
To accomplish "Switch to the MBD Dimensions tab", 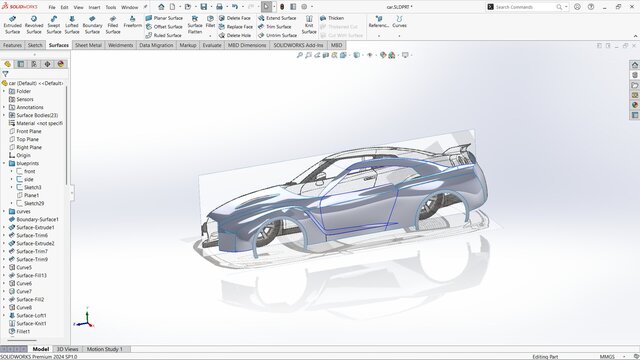I will pos(247,45).
